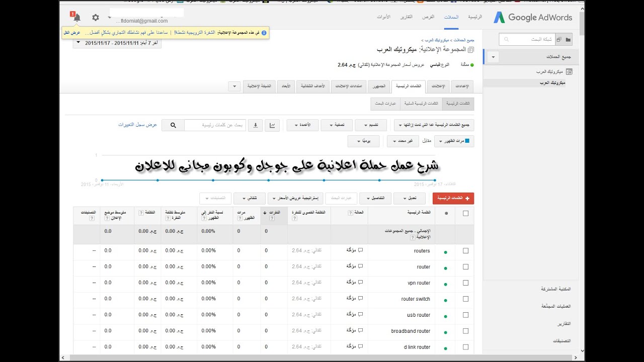Image resolution: width=644 pixels, height=362 pixels.
Task: Tick the checkbox for keyword routers
Action: pos(465,250)
